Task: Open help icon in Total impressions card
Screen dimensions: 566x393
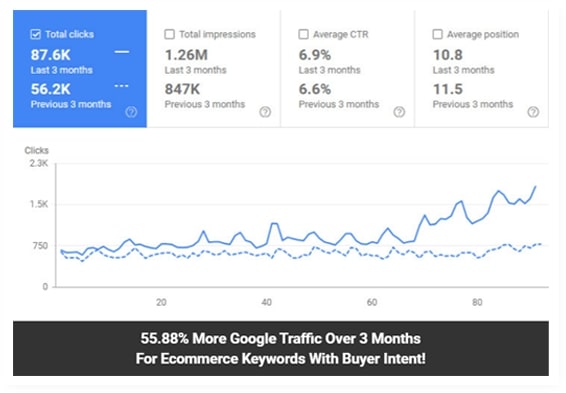Action: point(265,112)
